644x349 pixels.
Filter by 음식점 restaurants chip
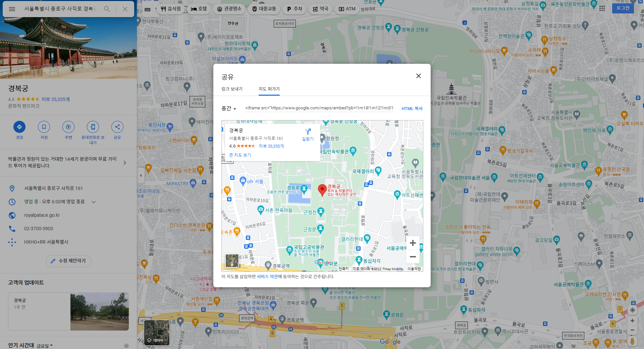(171, 9)
